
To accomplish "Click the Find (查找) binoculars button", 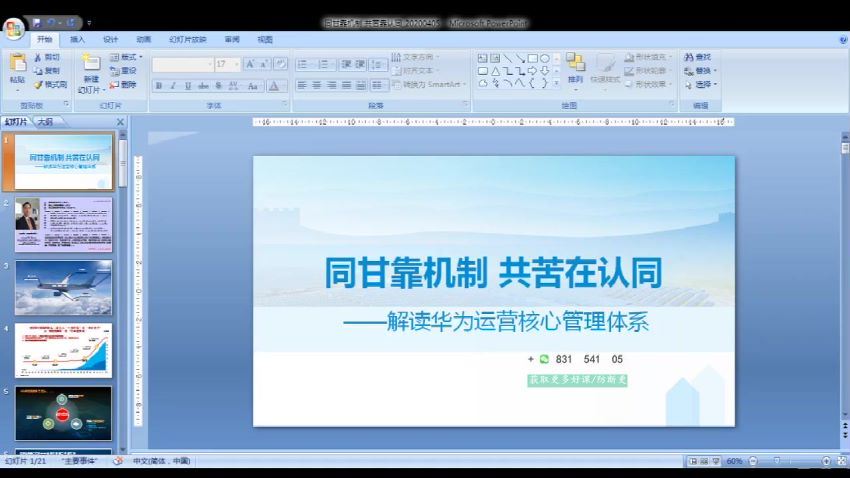I will point(698,57).
